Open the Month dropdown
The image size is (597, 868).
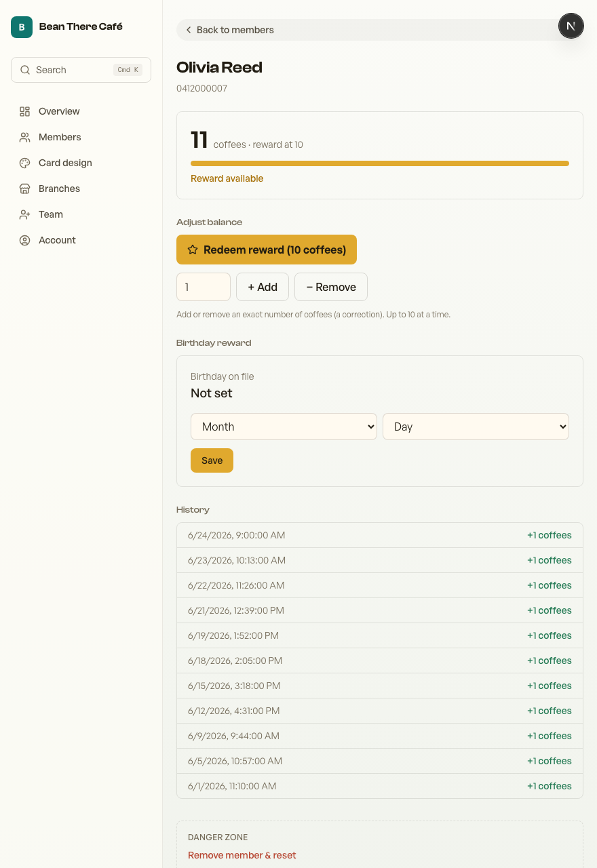pos(284,427)
